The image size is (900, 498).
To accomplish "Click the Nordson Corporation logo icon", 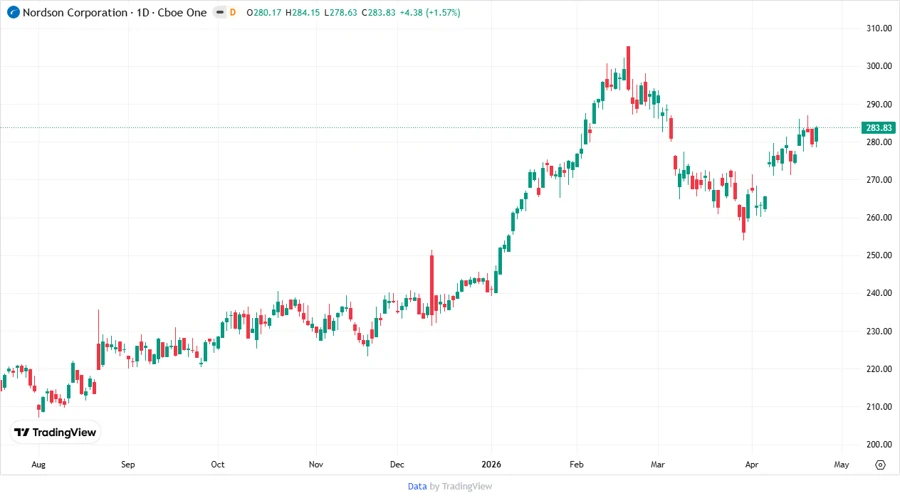I will 13,13.
